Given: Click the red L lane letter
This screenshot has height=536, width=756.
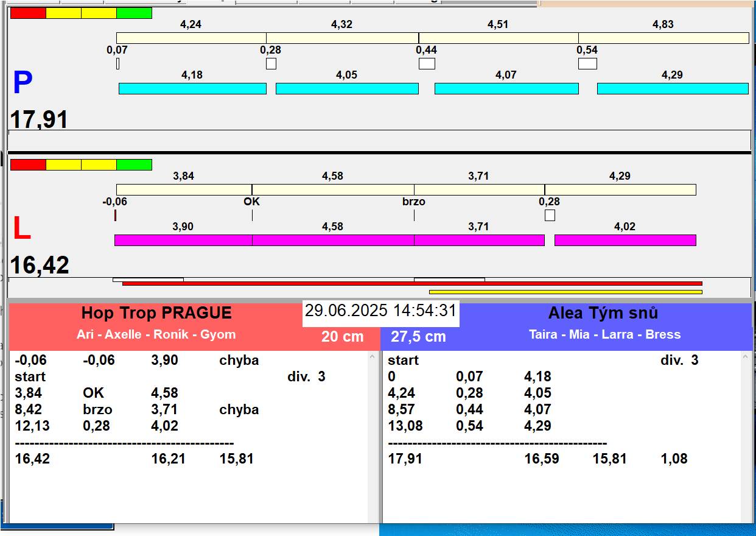Looking at the screenshot, I should 21,229.
